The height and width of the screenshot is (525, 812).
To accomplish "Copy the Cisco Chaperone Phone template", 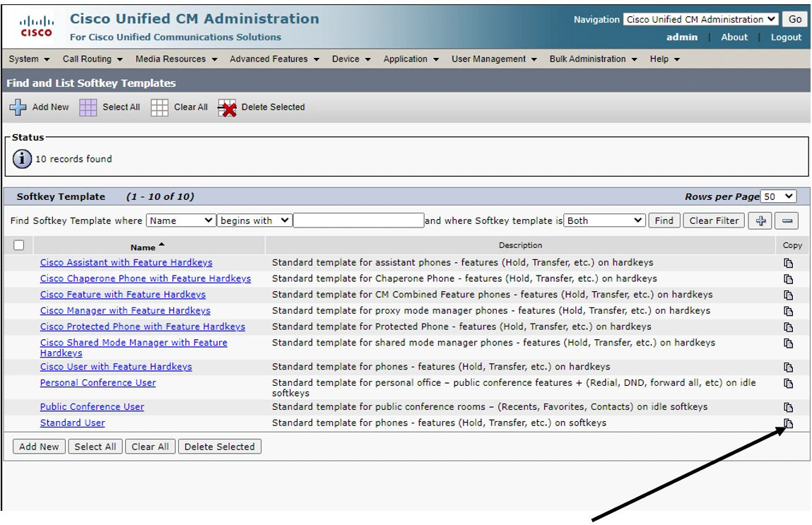I will coord(788,279).
